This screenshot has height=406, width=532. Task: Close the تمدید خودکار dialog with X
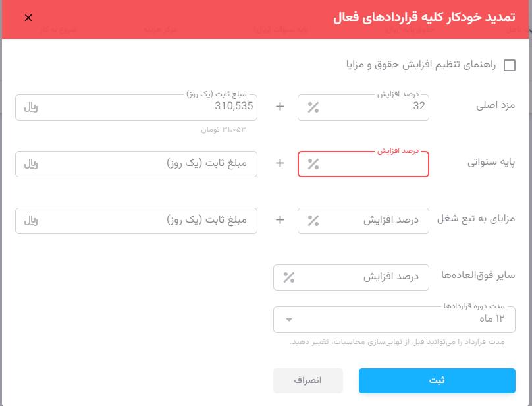point(28,18)
